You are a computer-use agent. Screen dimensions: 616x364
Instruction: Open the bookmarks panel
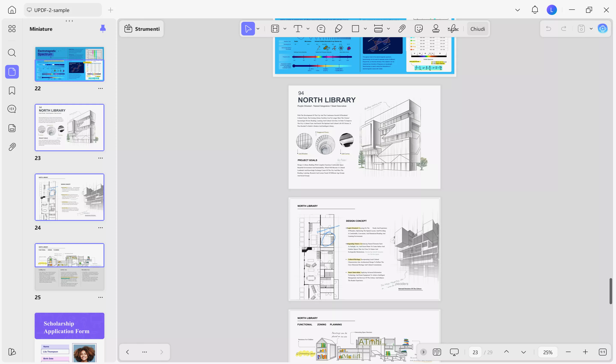click(x=12, y=91)
